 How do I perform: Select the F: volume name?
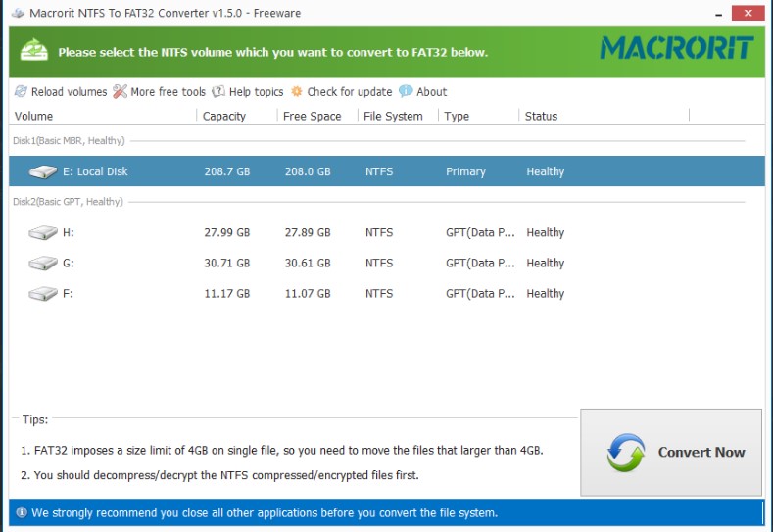[x=68, y=293]
